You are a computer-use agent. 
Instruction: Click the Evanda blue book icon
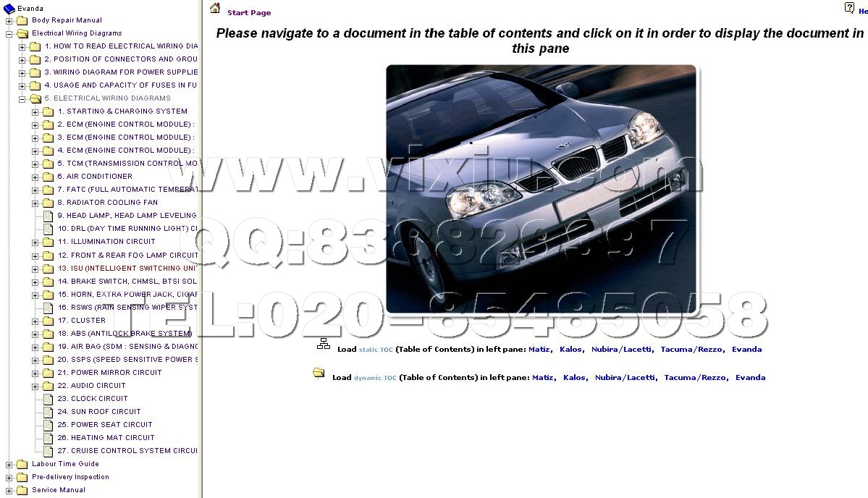coord(9,8)
